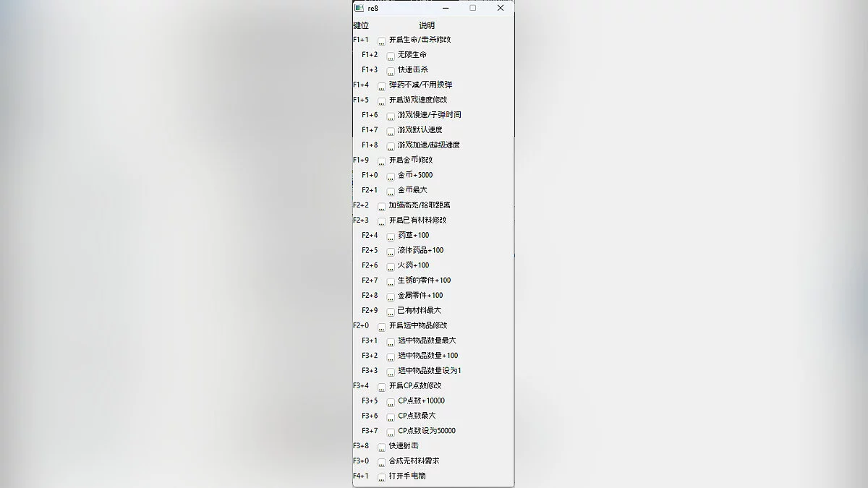
Task: Click the 说明 column header
Action: pos(427,25)
